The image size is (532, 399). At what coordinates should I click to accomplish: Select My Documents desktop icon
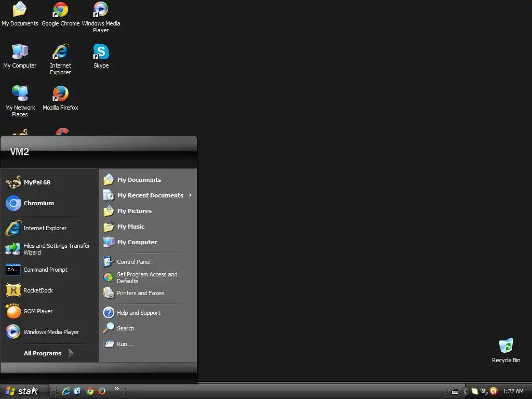click(x=20, y=14)
